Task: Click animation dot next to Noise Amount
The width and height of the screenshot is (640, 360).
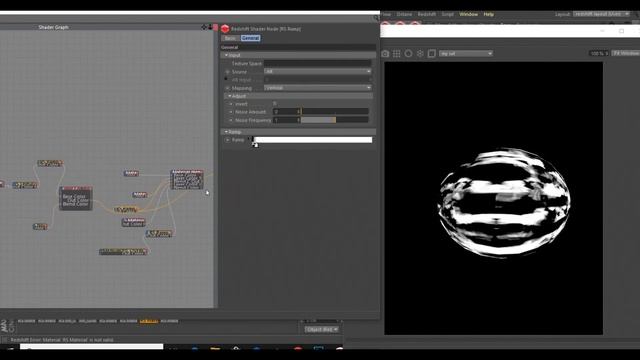Action: click(x=231, y=112)
